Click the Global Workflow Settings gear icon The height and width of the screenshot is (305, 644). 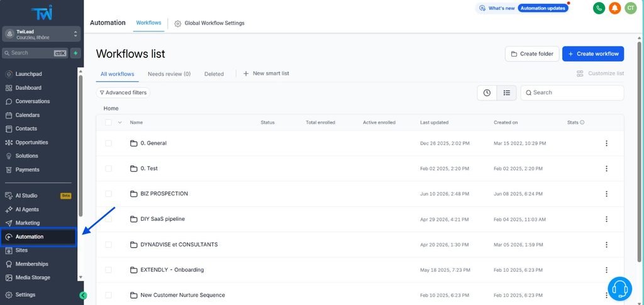point(177,23)
